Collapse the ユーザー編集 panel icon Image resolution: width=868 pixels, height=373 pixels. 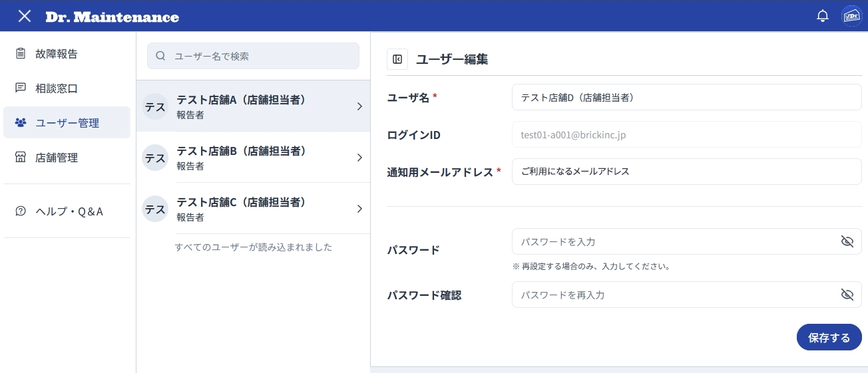click(x=397, y=59)
